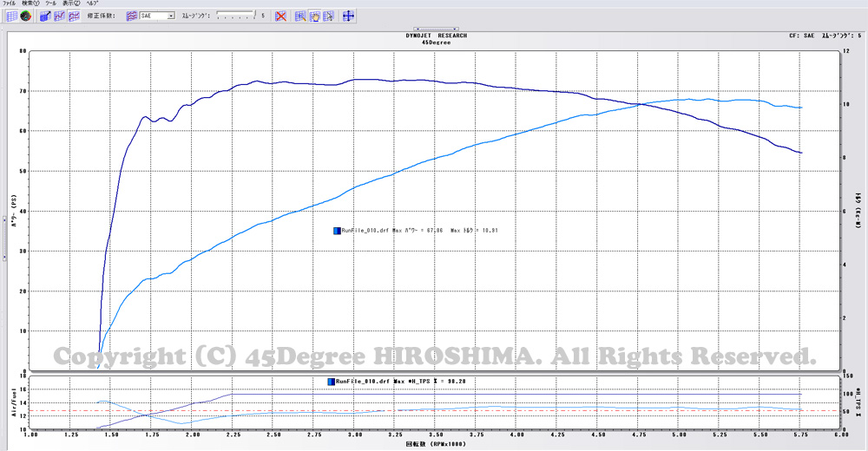Click the smoothing level slider

click(x=235, y=16)
